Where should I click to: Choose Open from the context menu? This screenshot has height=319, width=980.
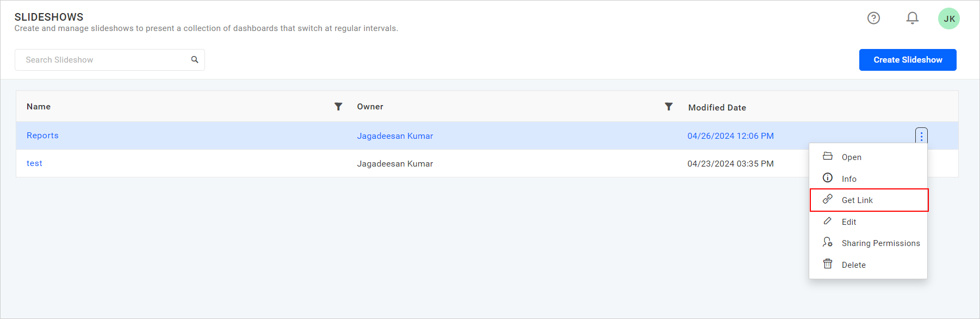click(x=868, y=157)
